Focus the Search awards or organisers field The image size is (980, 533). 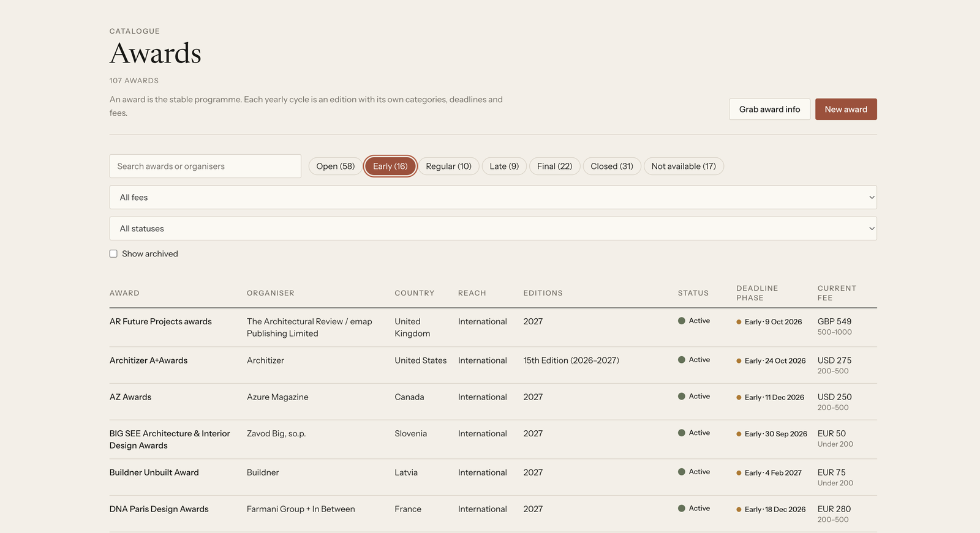click(x=205, y=166)
